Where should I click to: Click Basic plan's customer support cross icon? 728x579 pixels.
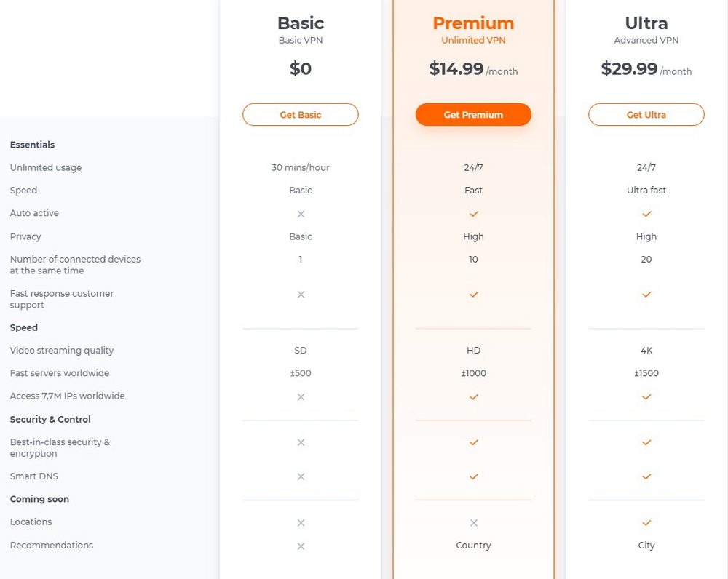click(301, 295)
